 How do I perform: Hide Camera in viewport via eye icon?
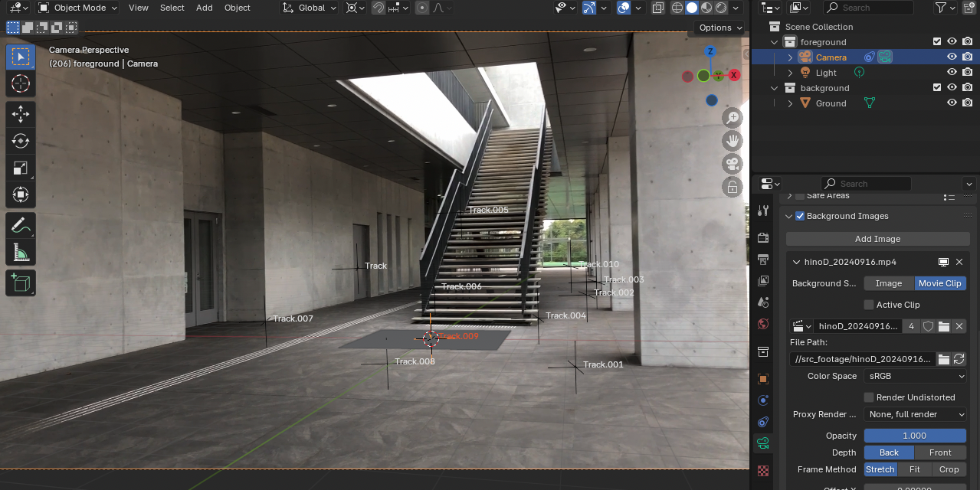[x=952, y=57]
